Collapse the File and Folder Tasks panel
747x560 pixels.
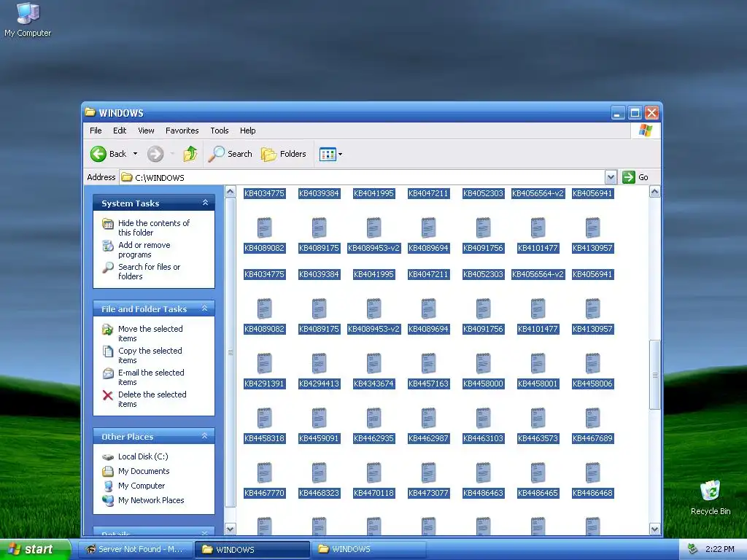pyautogui.click(x=205, y=308)
